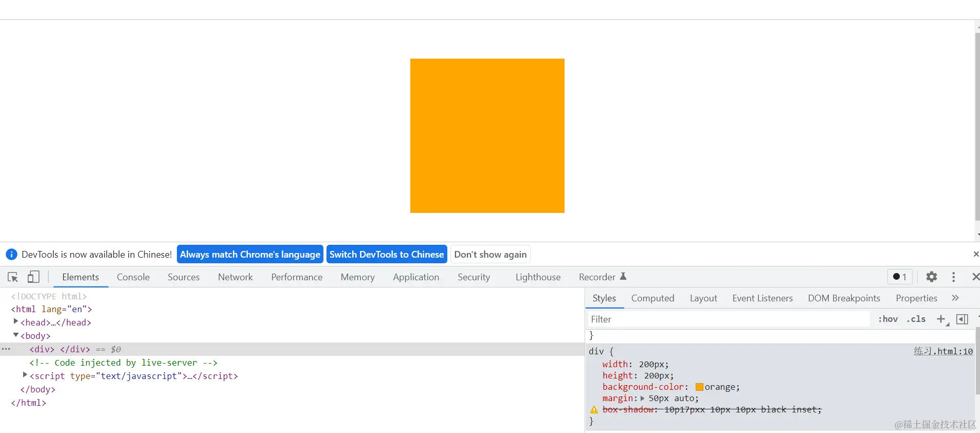Switch to the Application tab
The width and height of the screenshot is (980, 433).
[416, 277]
